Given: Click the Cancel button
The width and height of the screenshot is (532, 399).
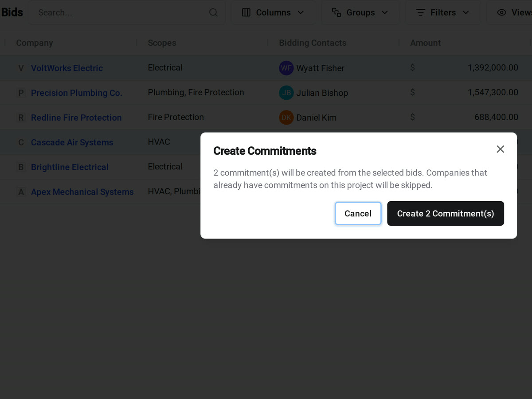Looking at the screenshot, I should [358, 214].
